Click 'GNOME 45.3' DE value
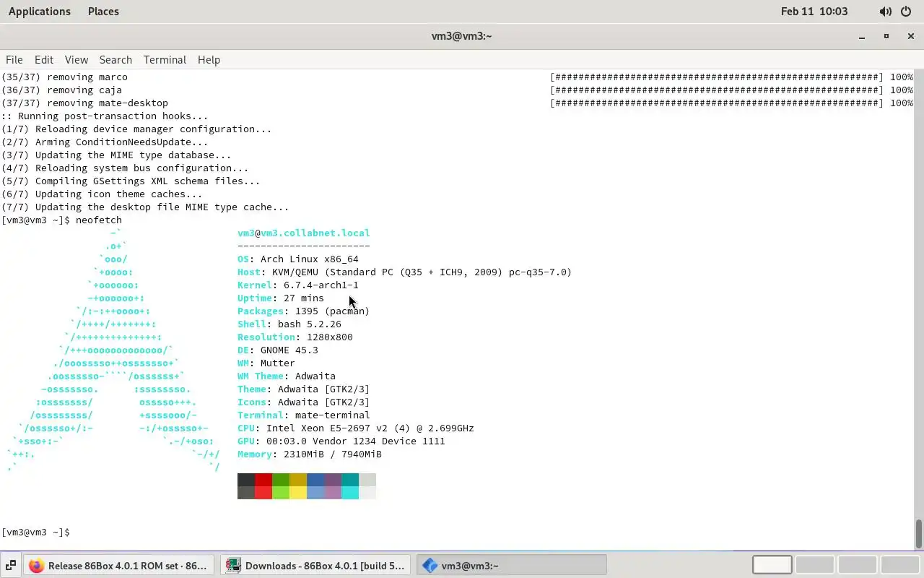Viewport: 924px width, 578px height. [x=289, y=350]
